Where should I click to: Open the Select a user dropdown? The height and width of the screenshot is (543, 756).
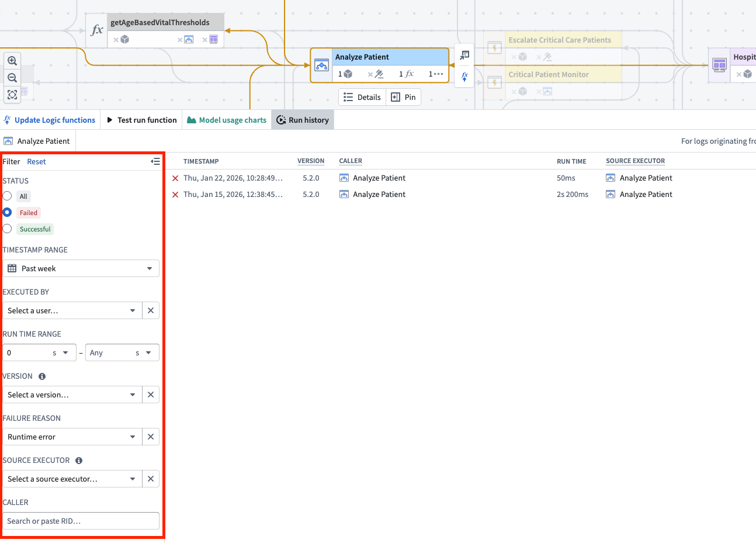coord(71,310)
